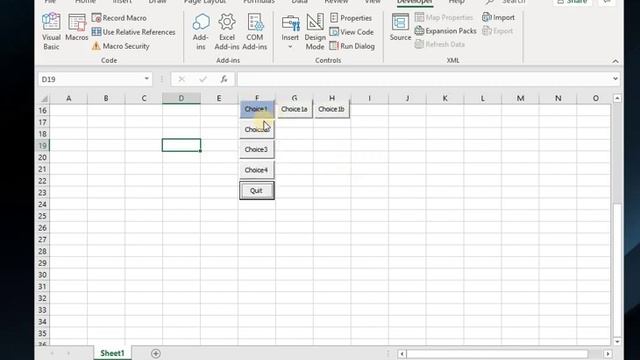
Task: Open the Help ribbon tab
Action: 456,2
